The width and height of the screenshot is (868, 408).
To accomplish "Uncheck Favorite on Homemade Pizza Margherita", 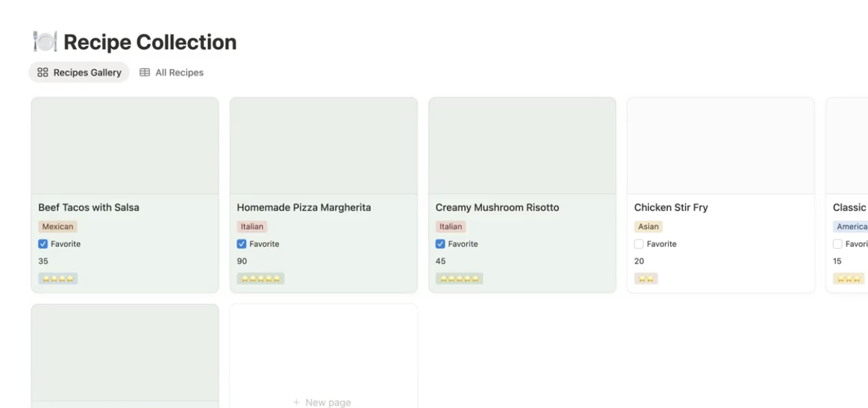I will (242, 244).
